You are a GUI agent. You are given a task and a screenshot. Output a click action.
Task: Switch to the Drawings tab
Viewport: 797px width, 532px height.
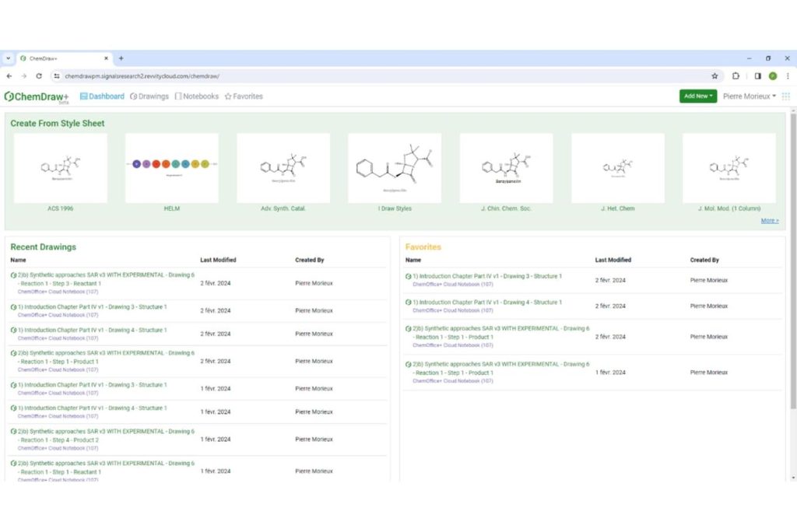point(149,96)
